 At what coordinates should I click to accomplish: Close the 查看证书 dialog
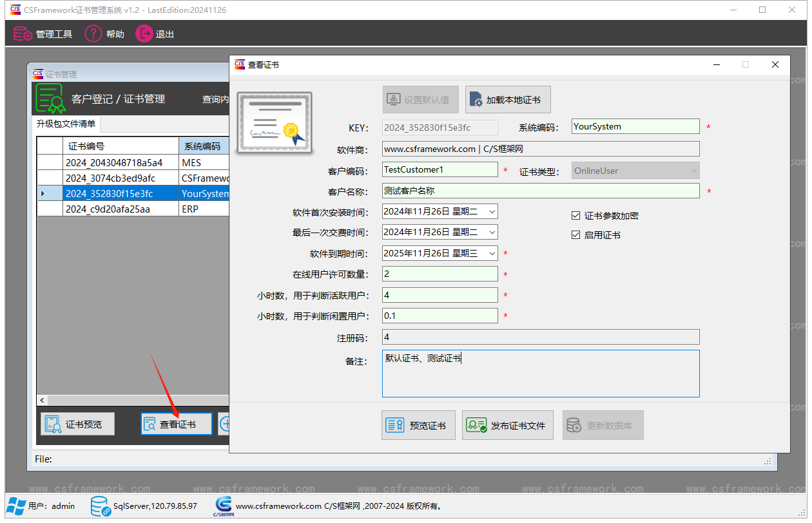[x=775, y=64]
